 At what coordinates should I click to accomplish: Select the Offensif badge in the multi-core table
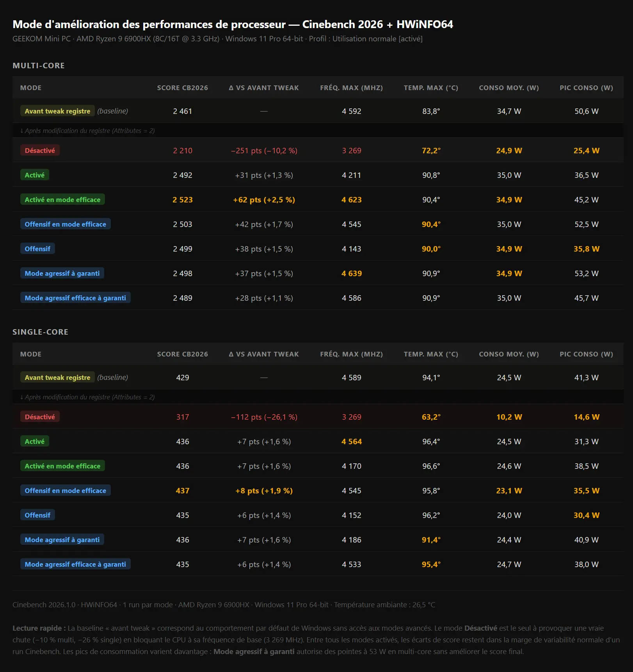tap(37, 249)
